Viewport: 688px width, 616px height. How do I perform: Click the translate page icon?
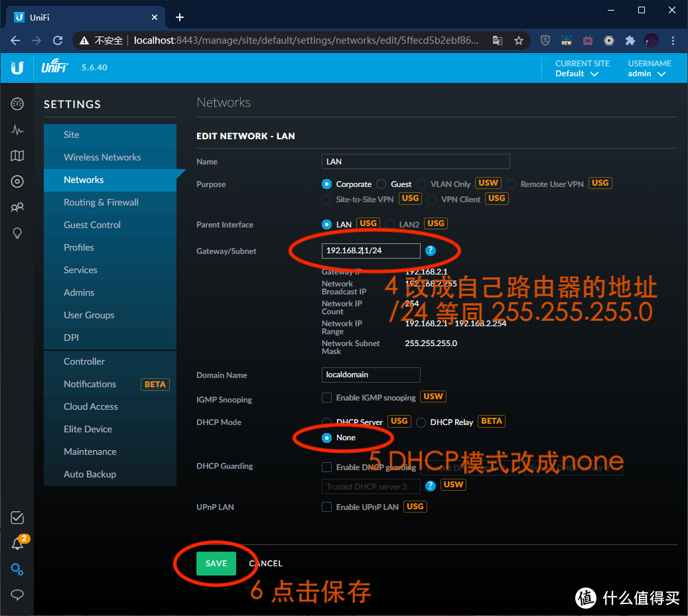497,40
